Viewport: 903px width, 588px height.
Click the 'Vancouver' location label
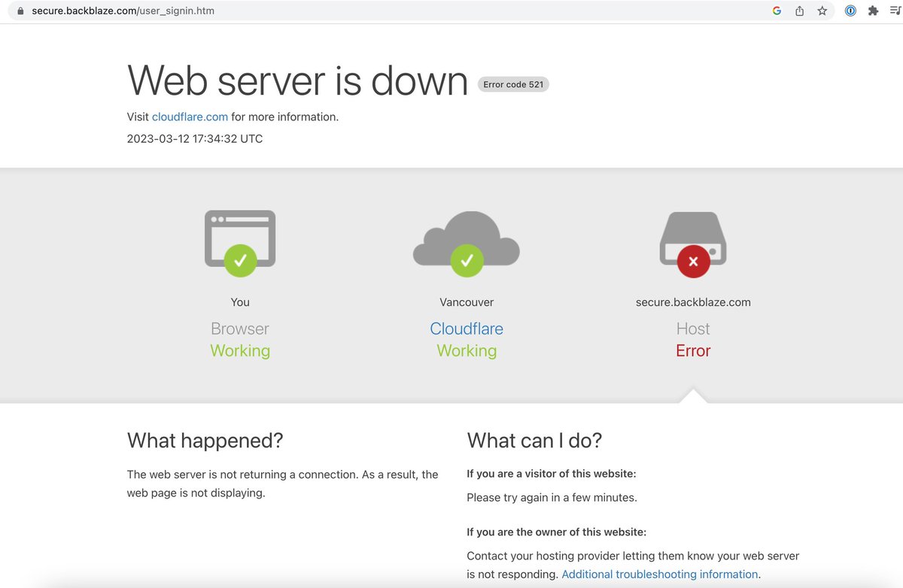click(467, 302)
